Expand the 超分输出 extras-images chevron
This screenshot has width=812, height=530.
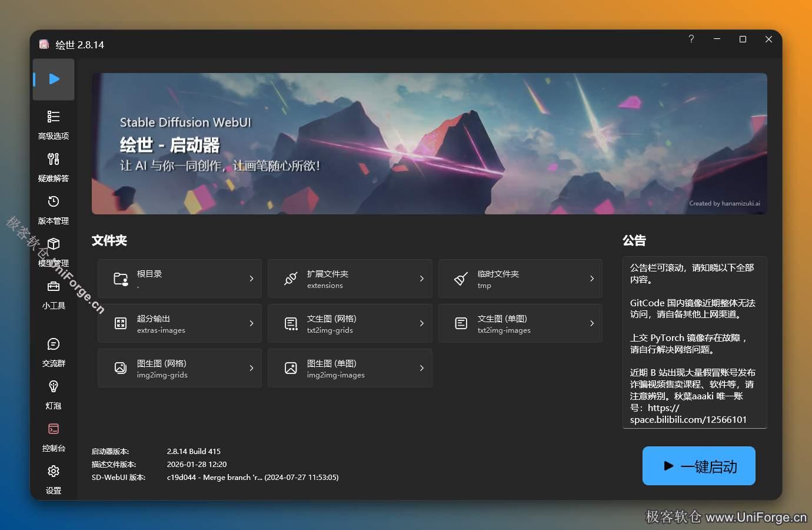(x=251, y=323)
